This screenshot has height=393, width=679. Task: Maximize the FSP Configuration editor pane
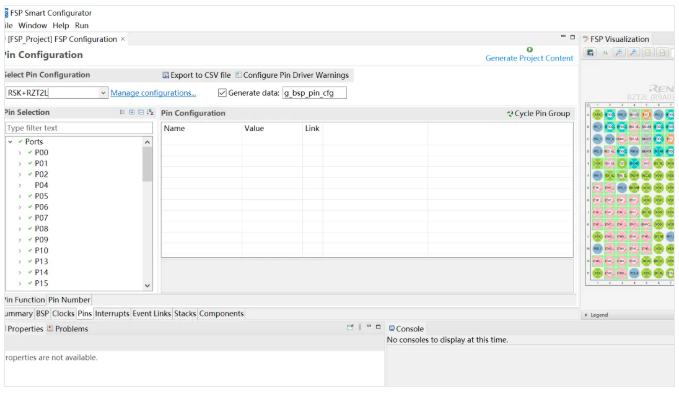572,37
